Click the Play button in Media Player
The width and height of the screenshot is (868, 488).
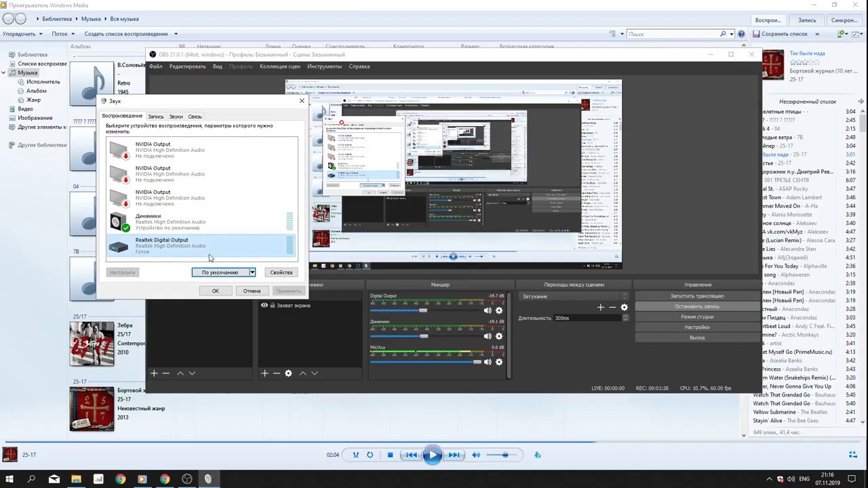coord(432,455)
